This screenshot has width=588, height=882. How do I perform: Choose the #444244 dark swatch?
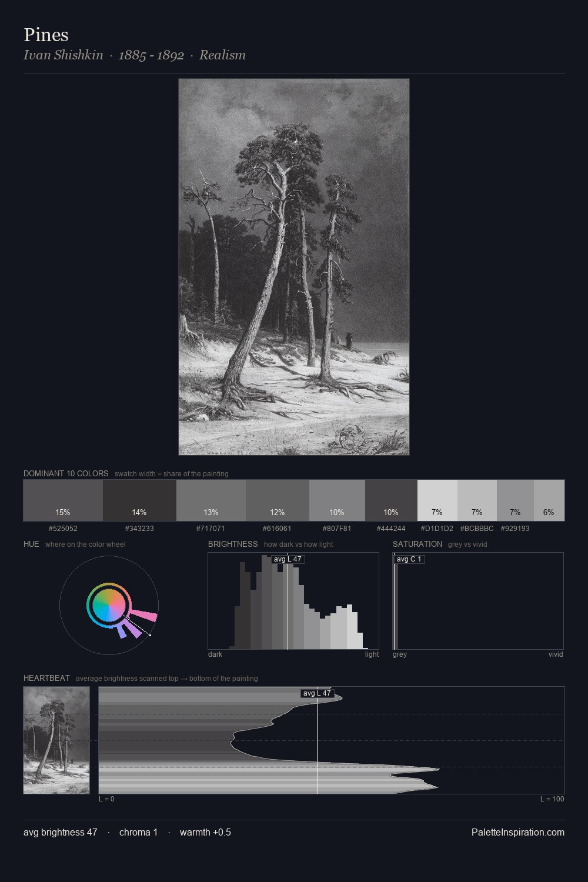tap(391, 500)
